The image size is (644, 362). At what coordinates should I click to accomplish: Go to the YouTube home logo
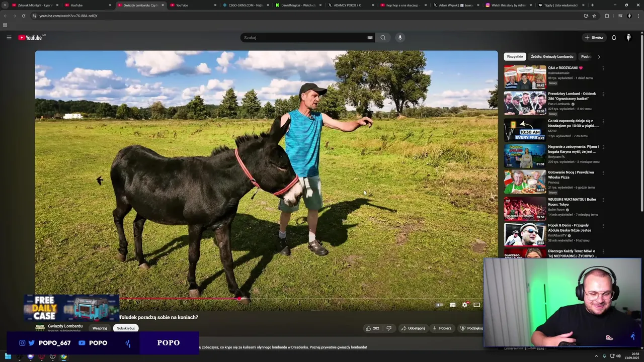[30, 38]
